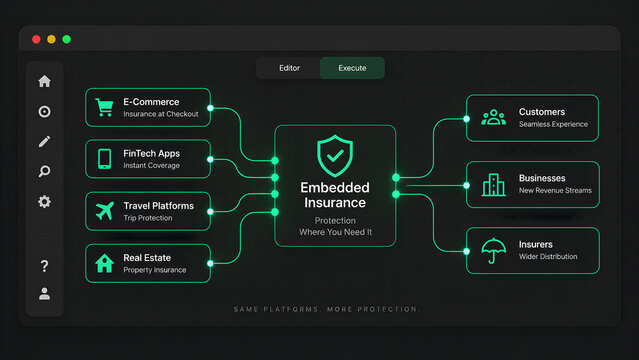Open the settings gear in sidebar
The width and height of the screenshot is (639, 360).
pyautogui.click(x=44, y=201)
